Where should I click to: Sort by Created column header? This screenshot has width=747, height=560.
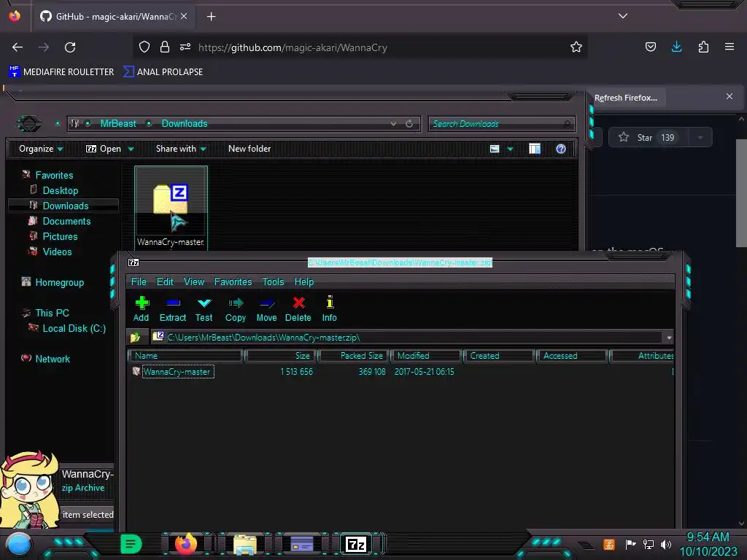499,356
